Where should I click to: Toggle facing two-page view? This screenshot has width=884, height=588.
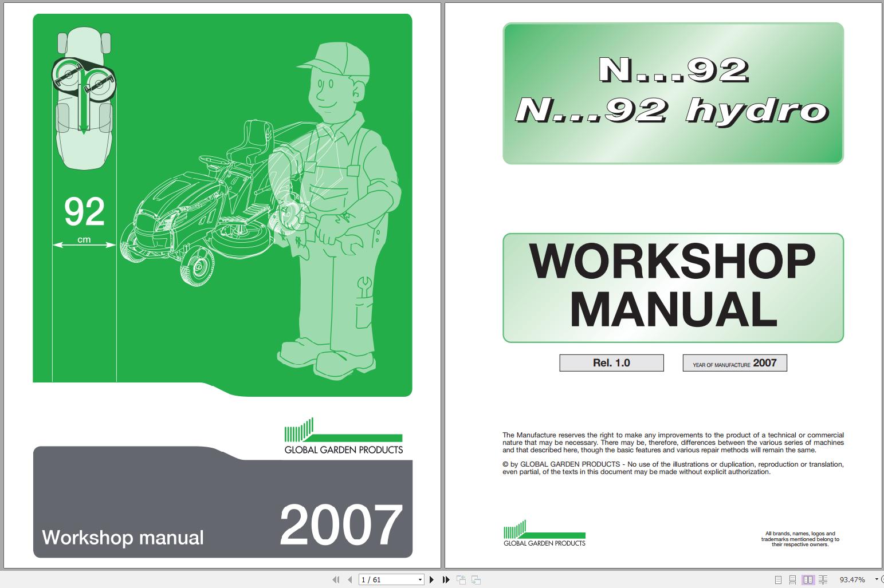pos(808,579)
